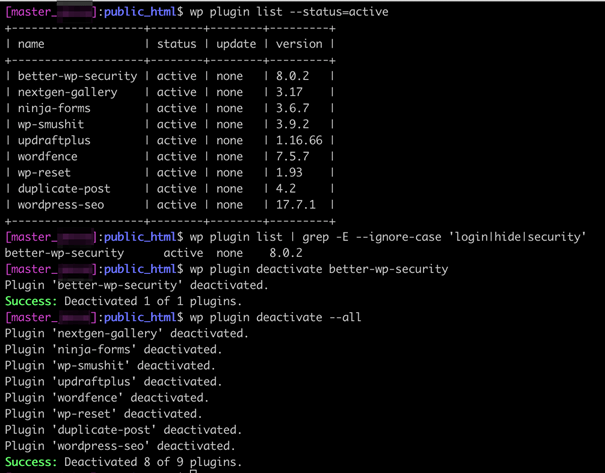Click 'active' status in the wordfence row
Image resolution: width=605 pixels, height=473 pixels.
(x=176, y=156)
